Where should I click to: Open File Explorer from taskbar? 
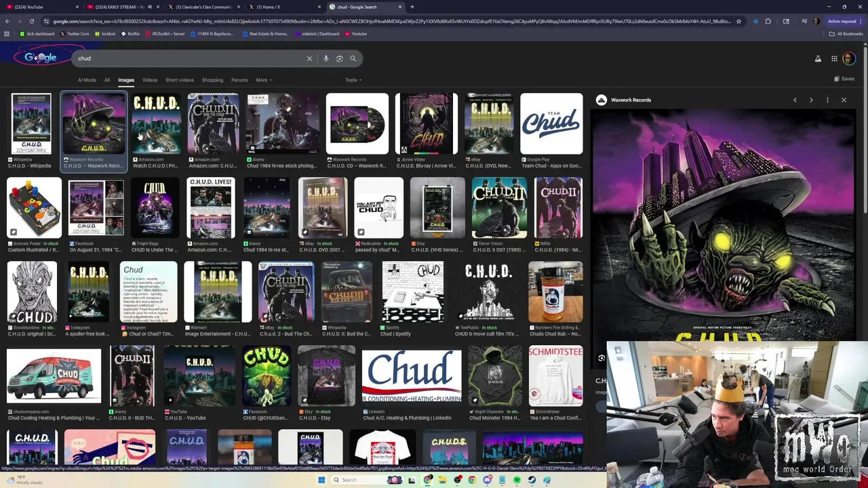coord(442,480)
